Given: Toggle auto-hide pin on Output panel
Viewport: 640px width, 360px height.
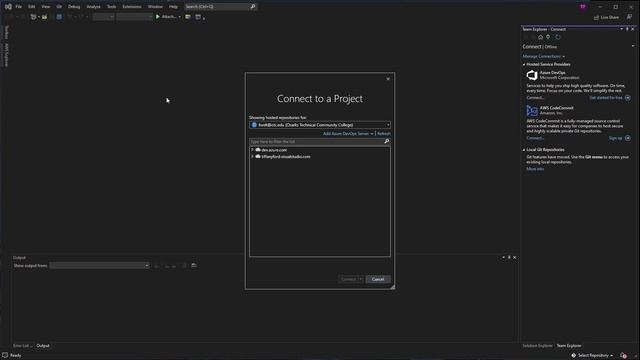Looking at the screenshot, I should tap(509, 258).
